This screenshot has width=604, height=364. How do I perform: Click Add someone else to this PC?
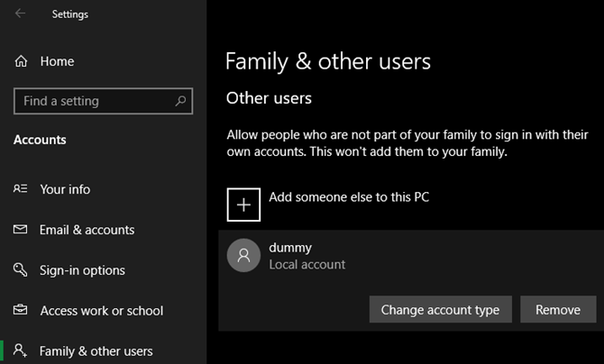click(x=349, y=197)
